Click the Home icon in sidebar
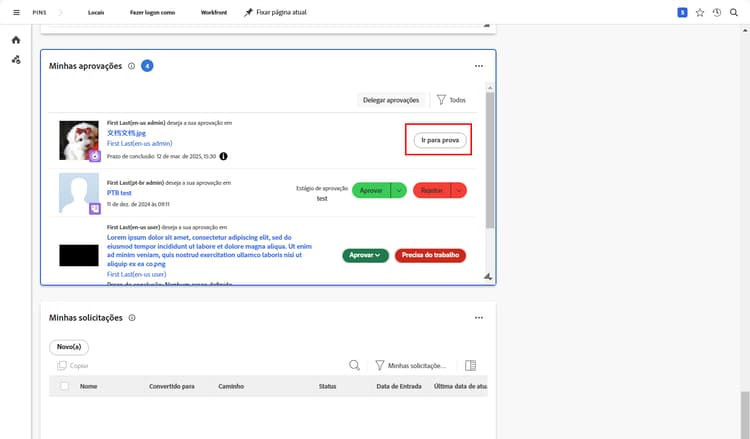 point(16,40)
